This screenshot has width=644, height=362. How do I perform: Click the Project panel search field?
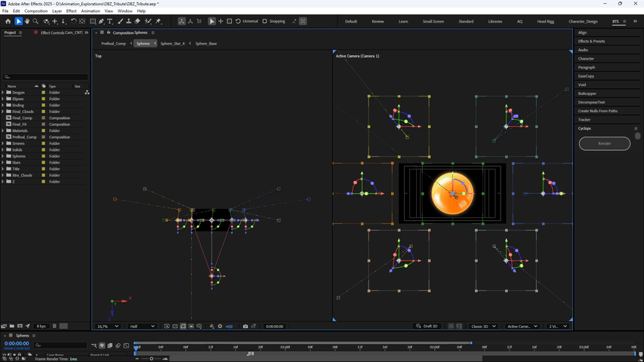[x=45, y=77]
